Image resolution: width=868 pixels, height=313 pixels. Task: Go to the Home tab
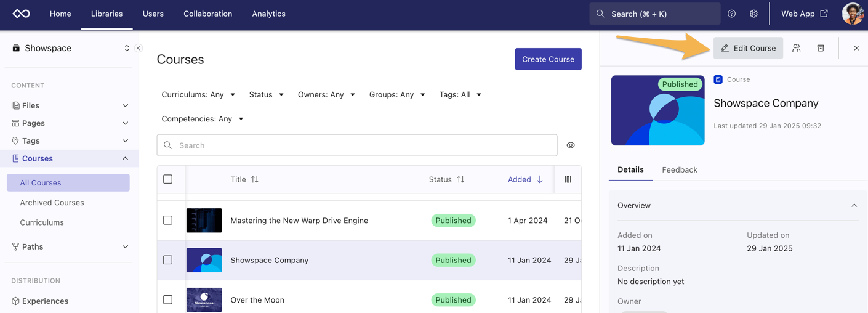coord(60,14)
